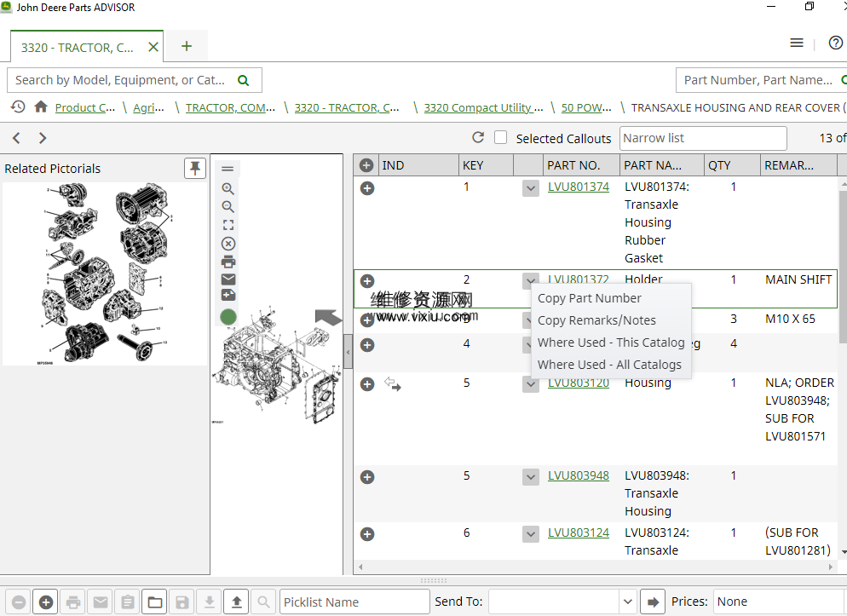Open the Send To dropdown
Viewport: 847px width, 616px height.
tap(627, 602)
